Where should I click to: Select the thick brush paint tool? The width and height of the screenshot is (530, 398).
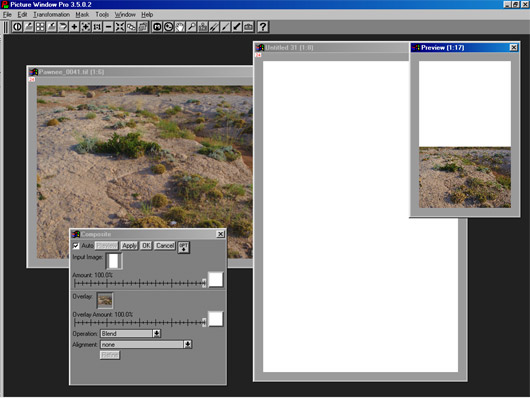coord(237,27)
